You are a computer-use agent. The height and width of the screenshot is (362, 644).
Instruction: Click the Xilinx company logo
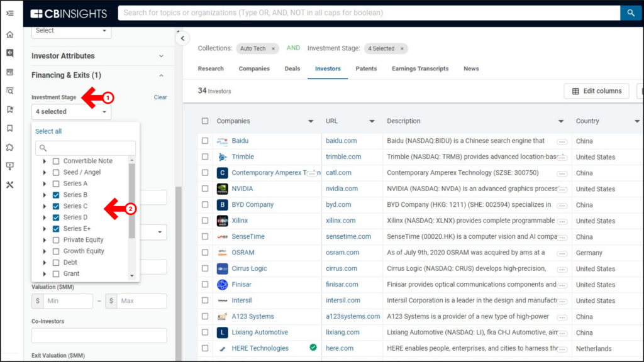222,221
